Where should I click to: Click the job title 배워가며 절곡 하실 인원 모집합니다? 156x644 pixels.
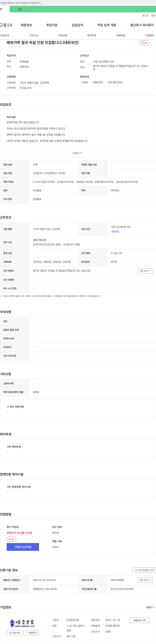point(42,43)
